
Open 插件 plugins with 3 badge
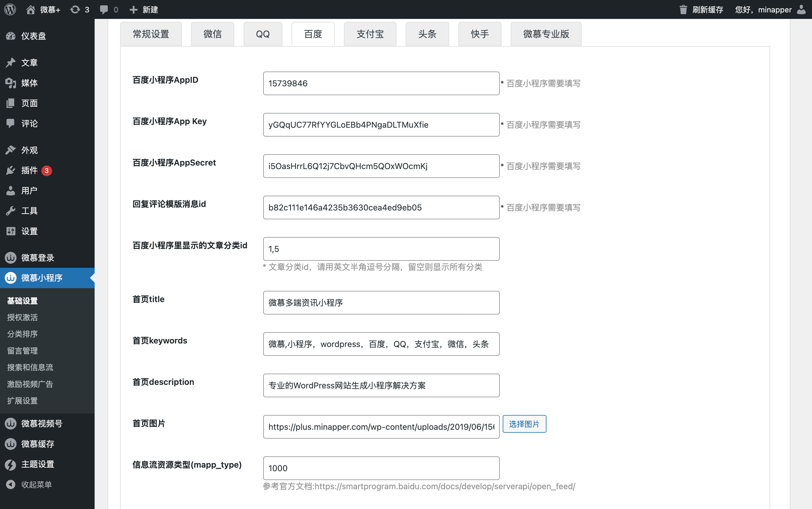pos(29,170)
